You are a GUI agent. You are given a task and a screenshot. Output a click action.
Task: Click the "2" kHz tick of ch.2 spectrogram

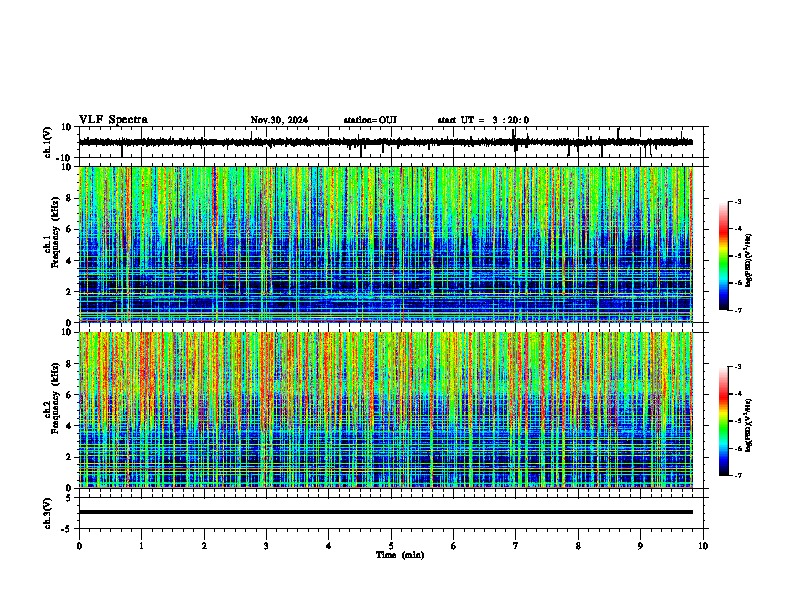click(x=69, y=457)
